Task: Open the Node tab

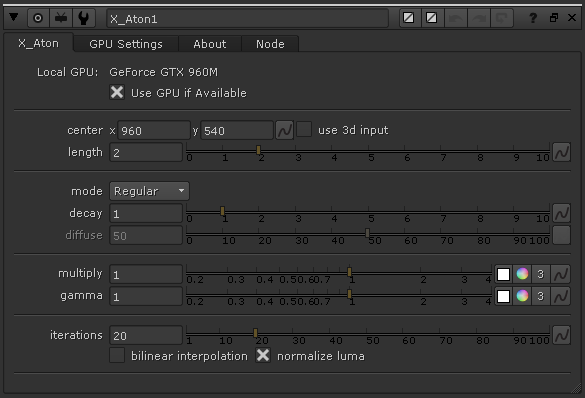Action: point(270,44)
